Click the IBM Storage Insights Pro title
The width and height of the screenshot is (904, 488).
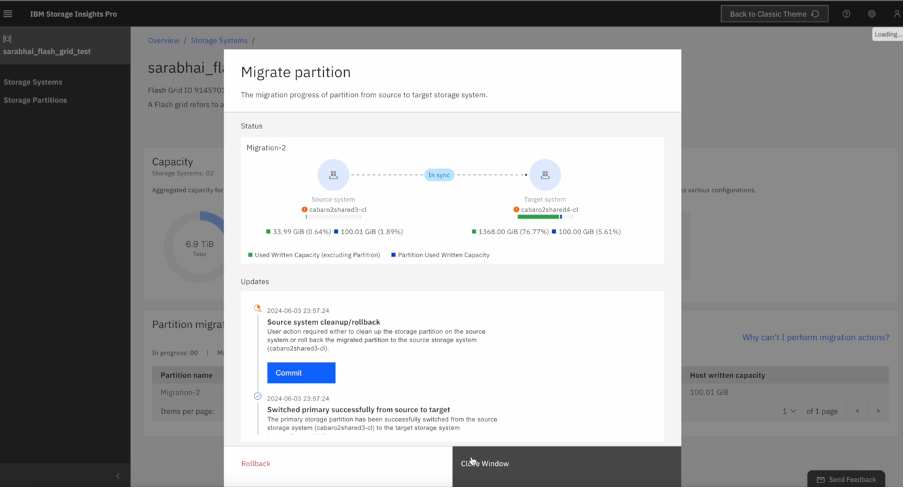coord(73,14)
